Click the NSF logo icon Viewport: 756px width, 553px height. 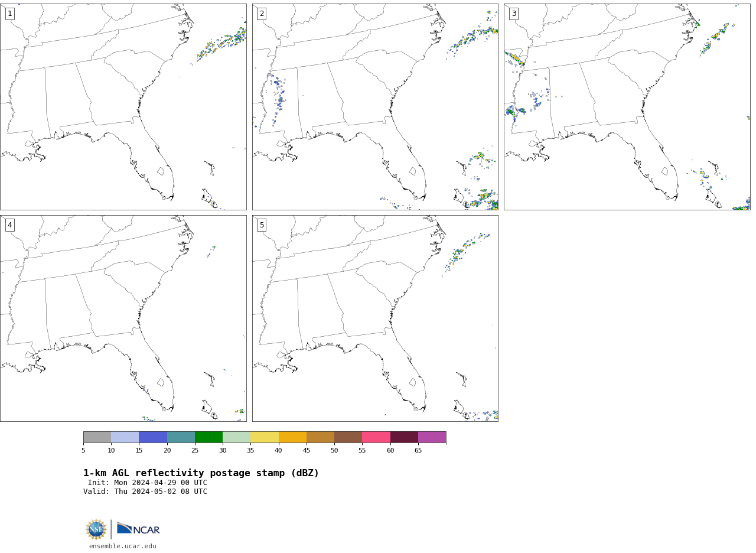[96, 529]
